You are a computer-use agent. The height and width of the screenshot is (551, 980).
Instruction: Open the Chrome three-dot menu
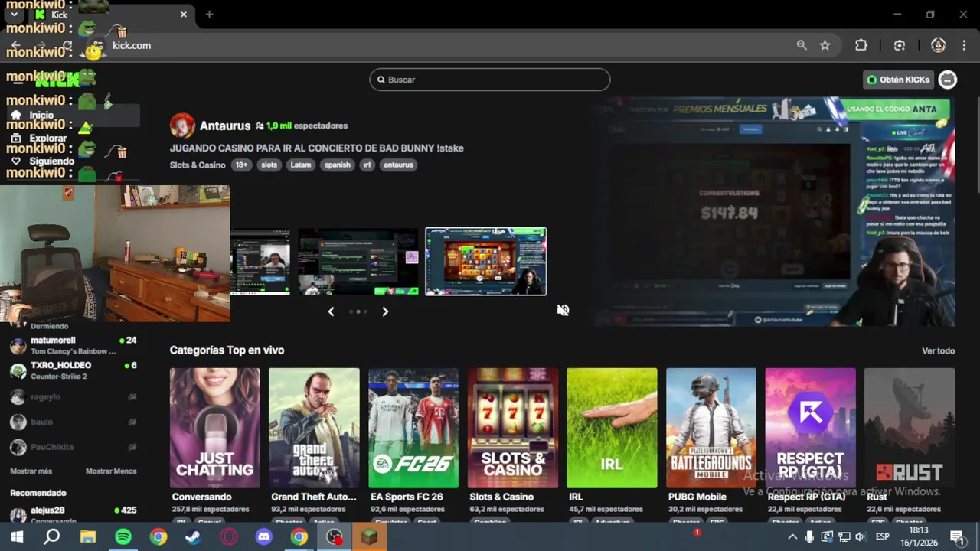(962, 45)
